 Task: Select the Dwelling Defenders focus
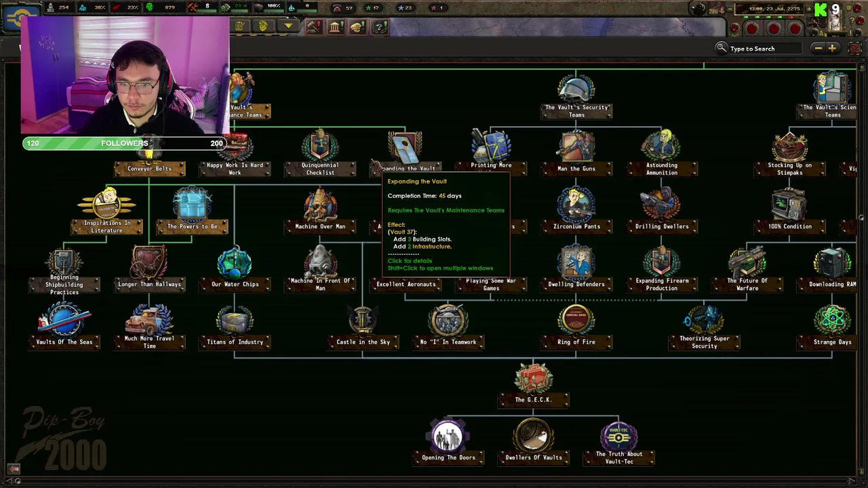click(576, 269)
